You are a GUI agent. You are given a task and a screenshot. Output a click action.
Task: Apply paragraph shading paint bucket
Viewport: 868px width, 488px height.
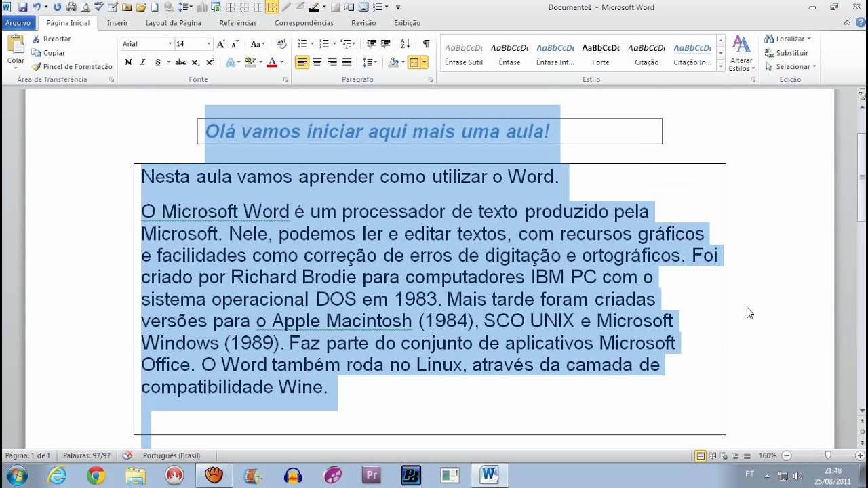(393, 62)
